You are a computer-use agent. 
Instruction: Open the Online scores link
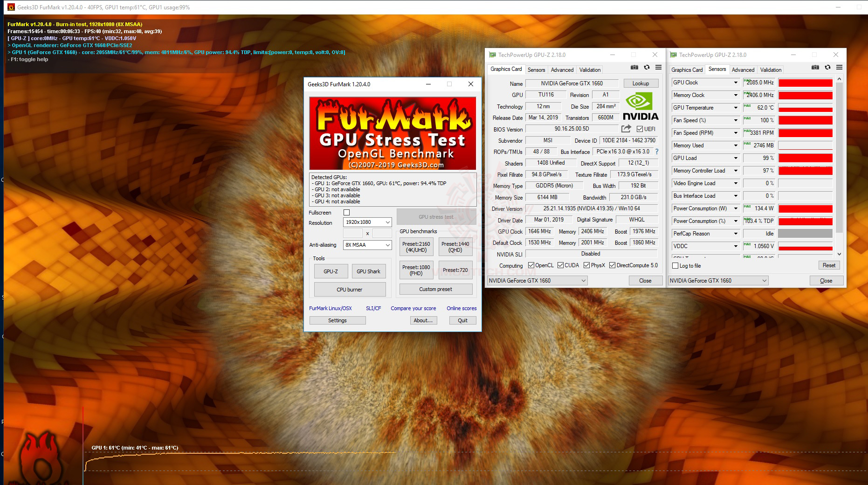coord(462,308)
